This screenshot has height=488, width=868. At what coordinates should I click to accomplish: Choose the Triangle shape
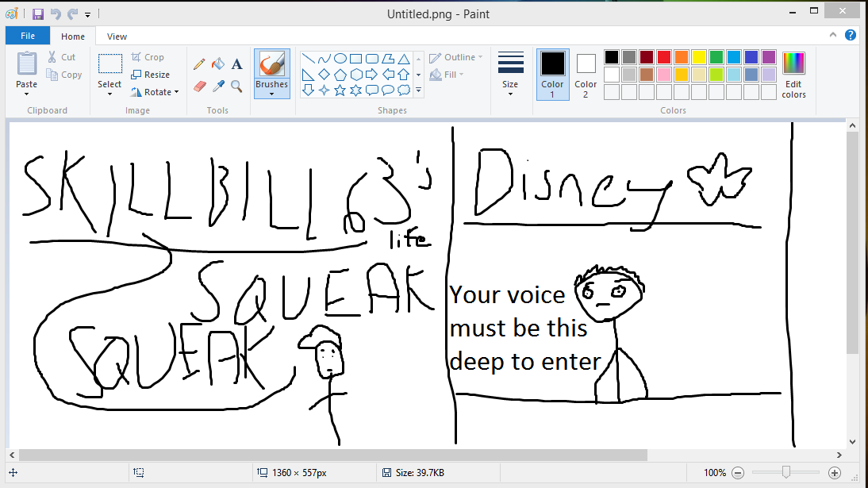click(x=404, y=59)
